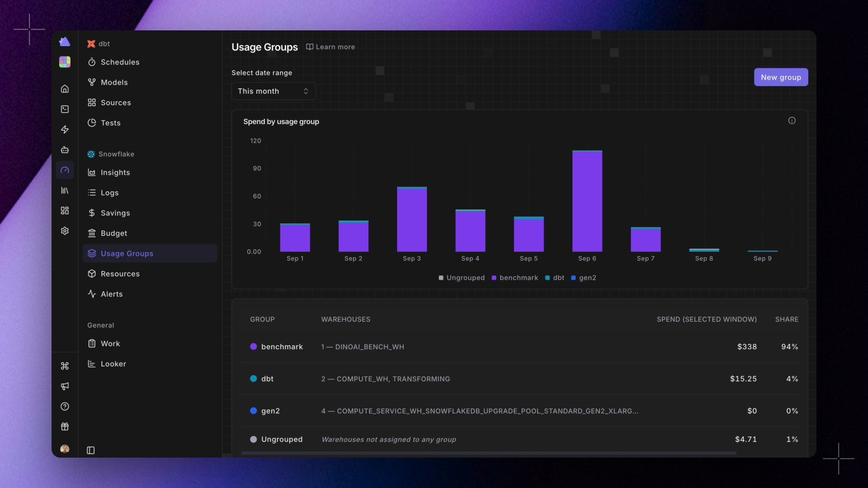Show chart info via the circle-i icon
This screenshot has height=488, width=868.
click(792, 120)
